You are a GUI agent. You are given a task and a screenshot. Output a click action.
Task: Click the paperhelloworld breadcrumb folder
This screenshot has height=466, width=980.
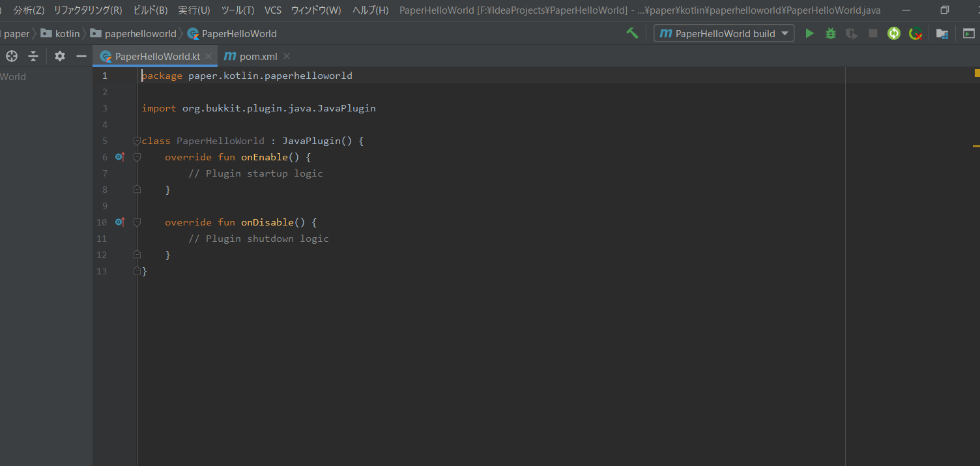point(134,33)
